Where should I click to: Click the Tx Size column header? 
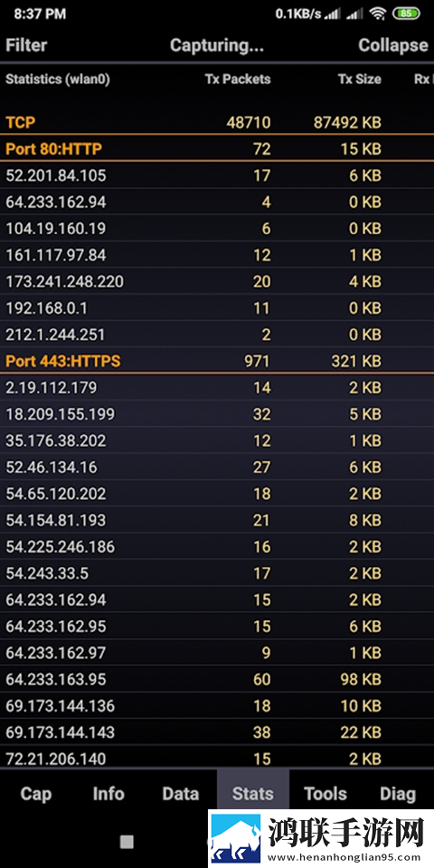pyautogui.click(x=360, y=80)
